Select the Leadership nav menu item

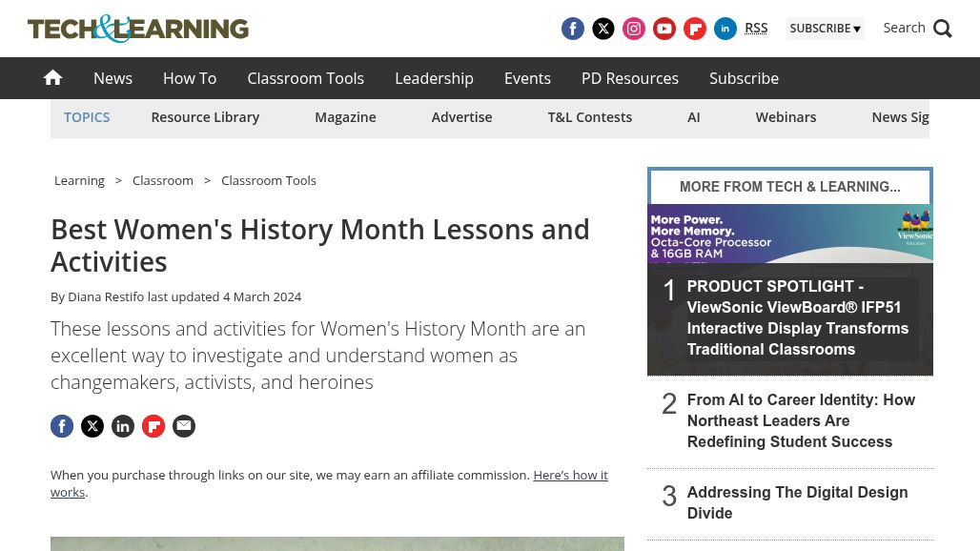pyautogui.click(x=434, y=78)
